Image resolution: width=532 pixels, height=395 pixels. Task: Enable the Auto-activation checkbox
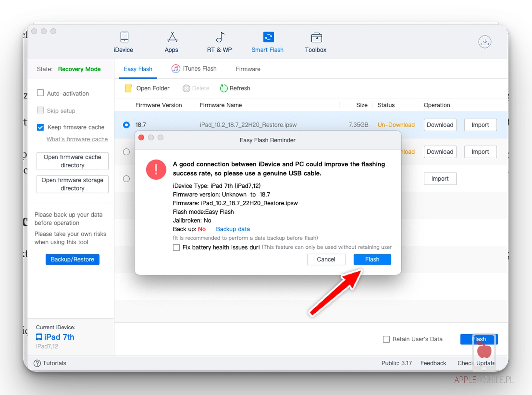[41, 93]
